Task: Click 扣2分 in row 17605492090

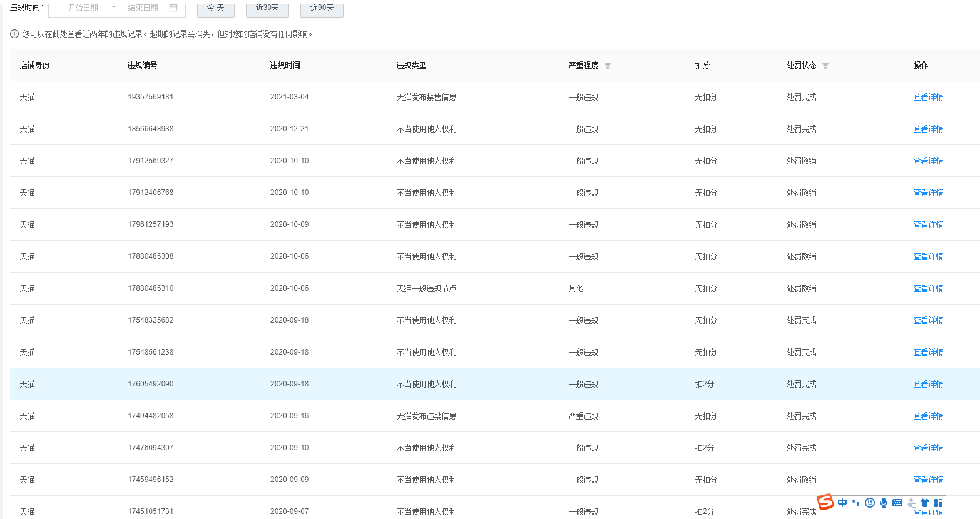Action: pyautogui.click(x=704, y=384)
